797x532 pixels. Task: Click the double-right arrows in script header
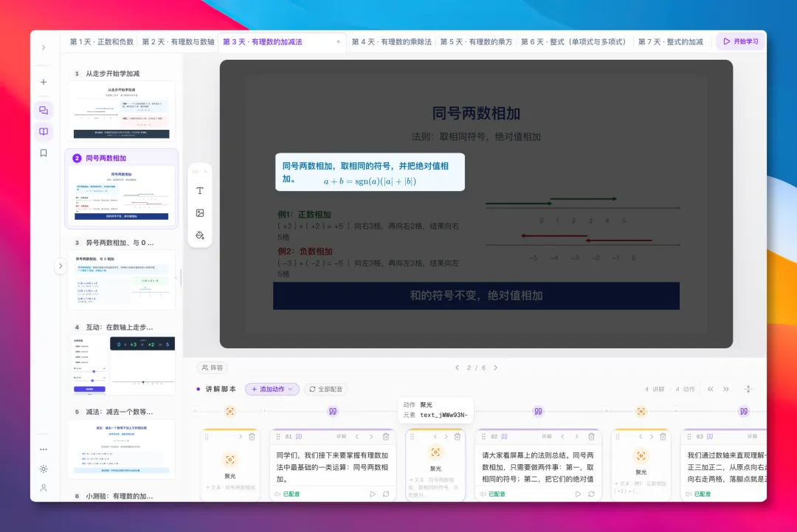(x=726, y=389)
